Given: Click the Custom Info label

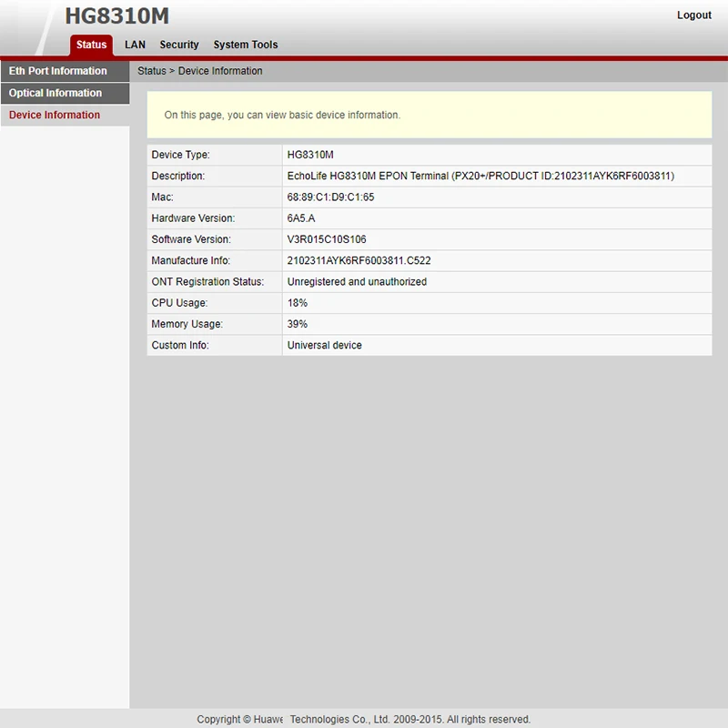Looking at the screenshot, I should pyautogui.click(x=180, y=346).
